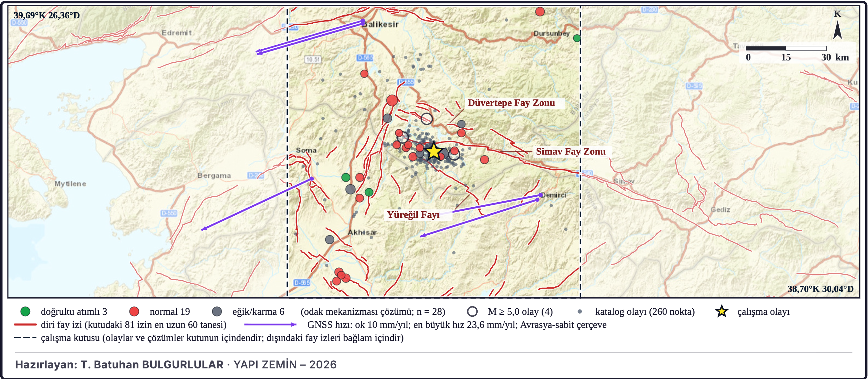Click the small catalog event legend dot
Image resolution: width=868 pixels, height=379 pixels.
580,311
